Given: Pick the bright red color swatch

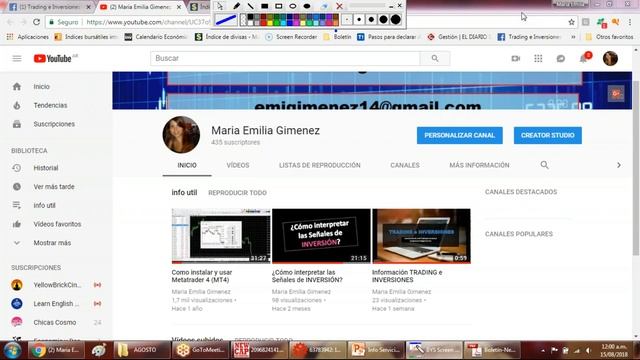Looking at the screenshot, I should tap(263, 22).
